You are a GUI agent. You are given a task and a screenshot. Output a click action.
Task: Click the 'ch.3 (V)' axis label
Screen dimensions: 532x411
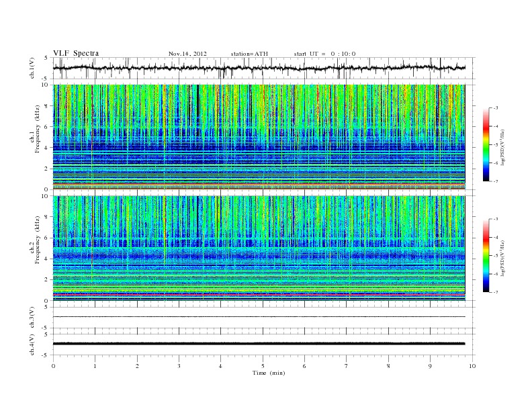click(32, 318)
